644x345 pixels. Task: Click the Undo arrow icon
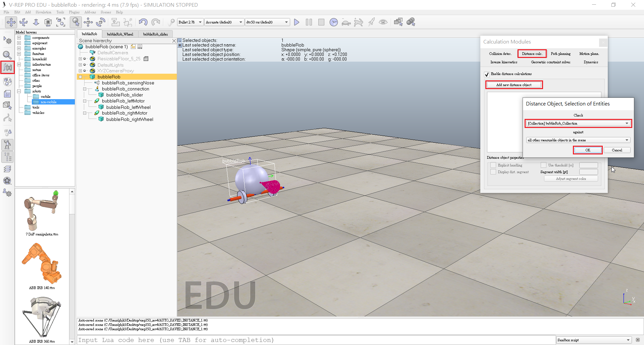click(x=143, y=22)
